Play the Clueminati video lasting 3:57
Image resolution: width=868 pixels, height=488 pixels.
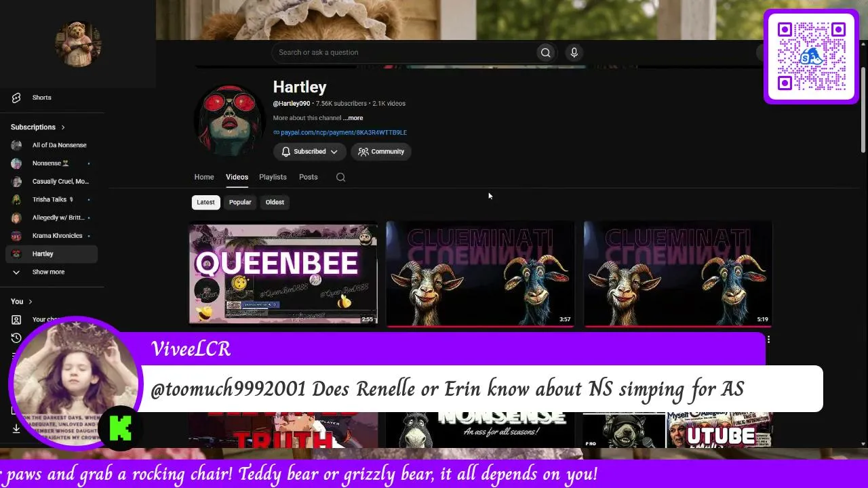coord(480,274)
